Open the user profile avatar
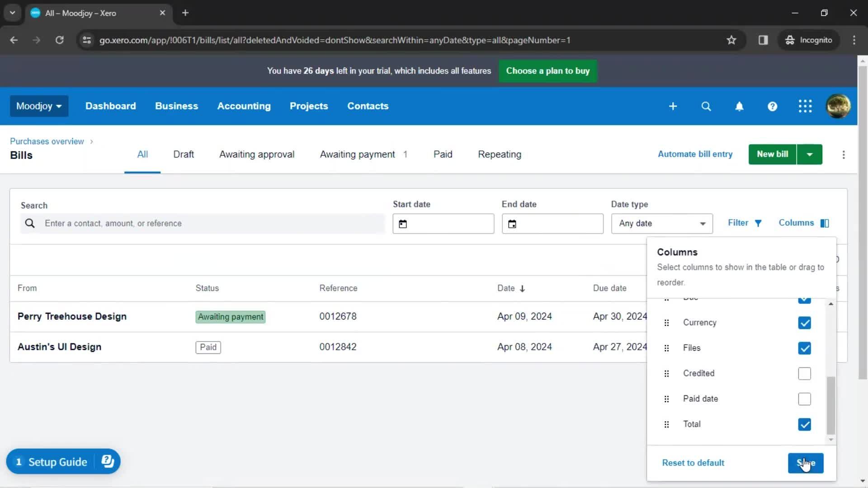The width and height of the screenshot is (868, 488). coord(838,106)
